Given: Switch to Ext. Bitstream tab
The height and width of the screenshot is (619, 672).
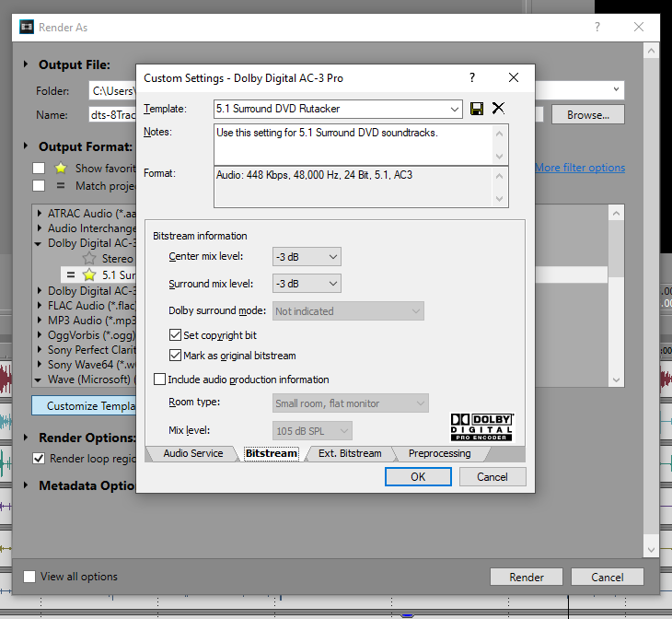Looking at the screenshot, I should coord(350,453).
